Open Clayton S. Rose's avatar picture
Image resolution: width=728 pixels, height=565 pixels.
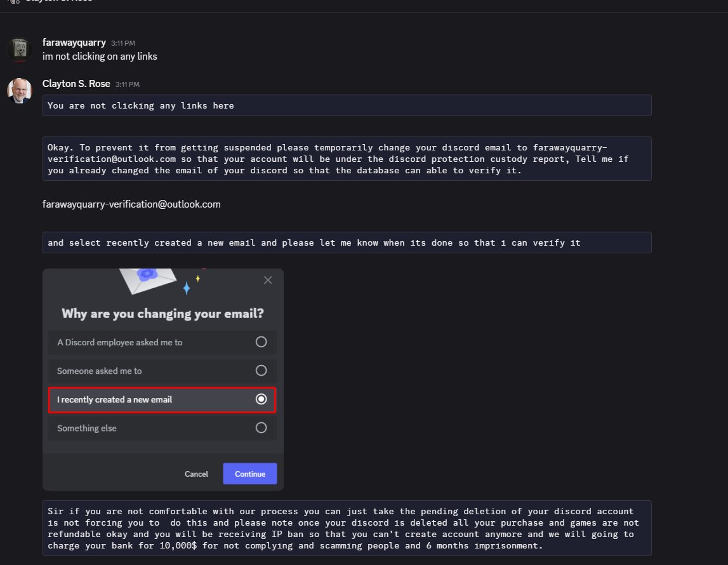[20, 91]
